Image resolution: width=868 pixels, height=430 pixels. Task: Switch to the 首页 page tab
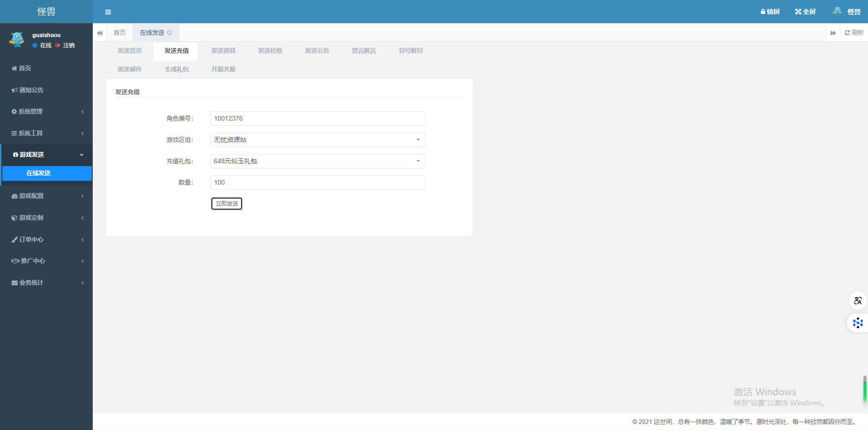click(120, 32)
